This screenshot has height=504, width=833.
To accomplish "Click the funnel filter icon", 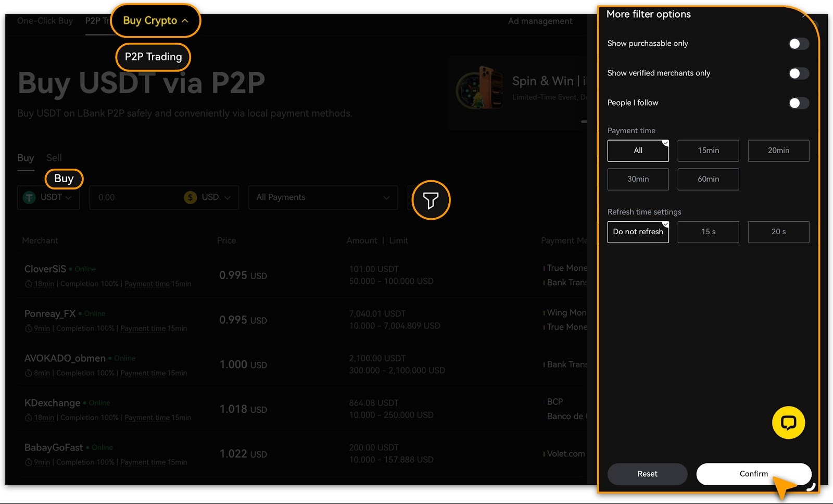I will (x=431, y=200).
